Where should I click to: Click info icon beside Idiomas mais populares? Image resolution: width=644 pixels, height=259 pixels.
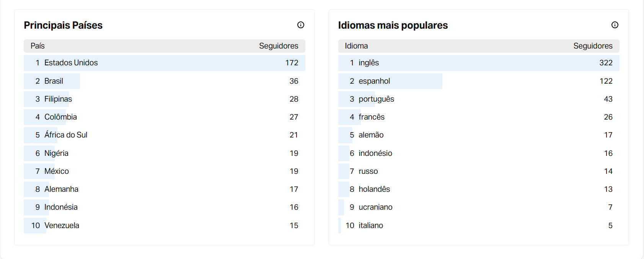(615, 25)
